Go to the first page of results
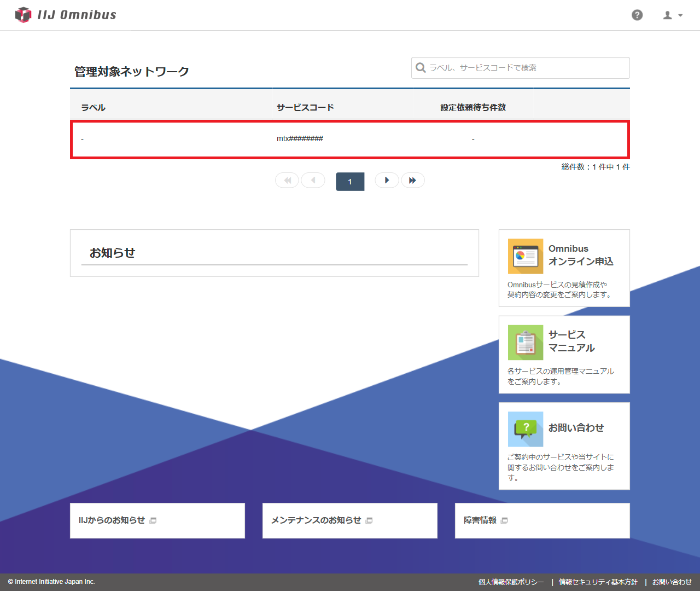 287,181
